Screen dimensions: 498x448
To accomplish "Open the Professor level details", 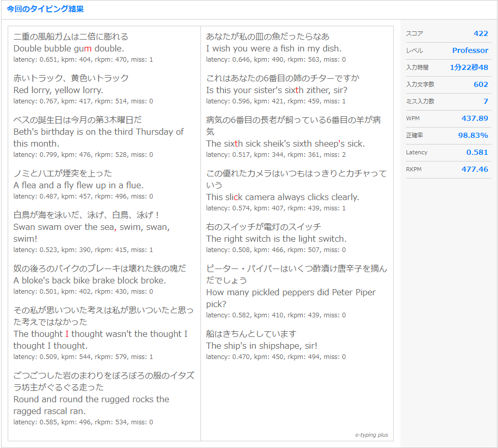I will coord(470,50).
